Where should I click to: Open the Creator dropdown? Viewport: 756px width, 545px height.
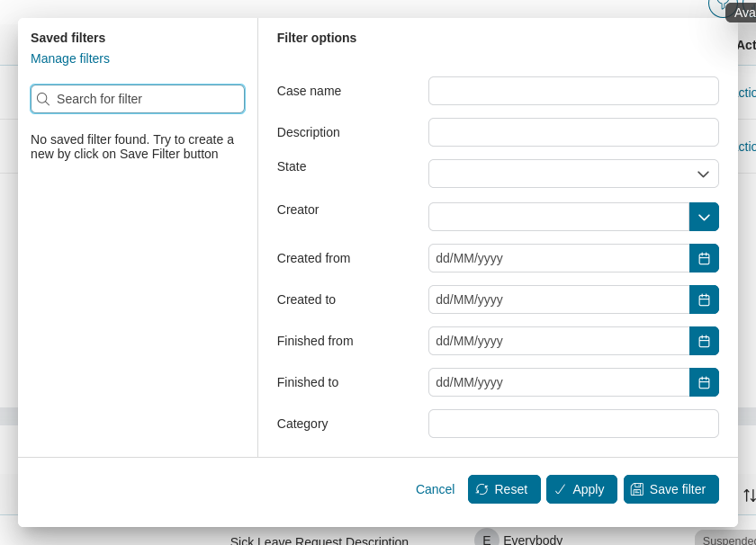(x=558, y=217)
